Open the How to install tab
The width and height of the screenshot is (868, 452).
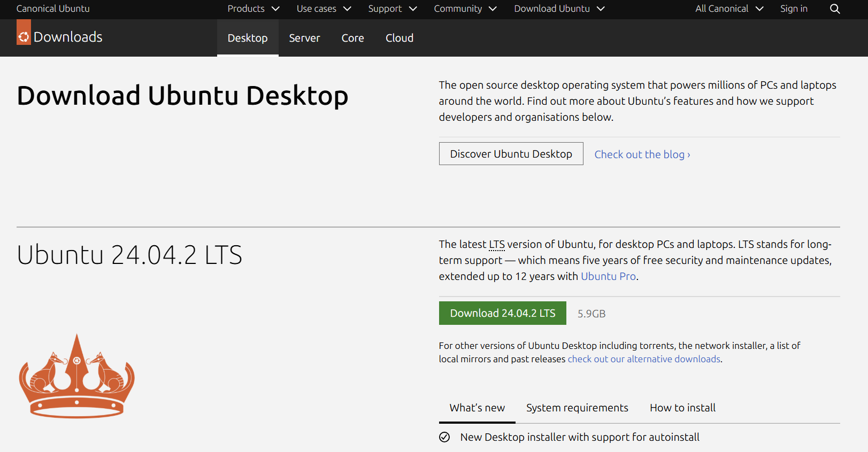[x=682, y=408]
